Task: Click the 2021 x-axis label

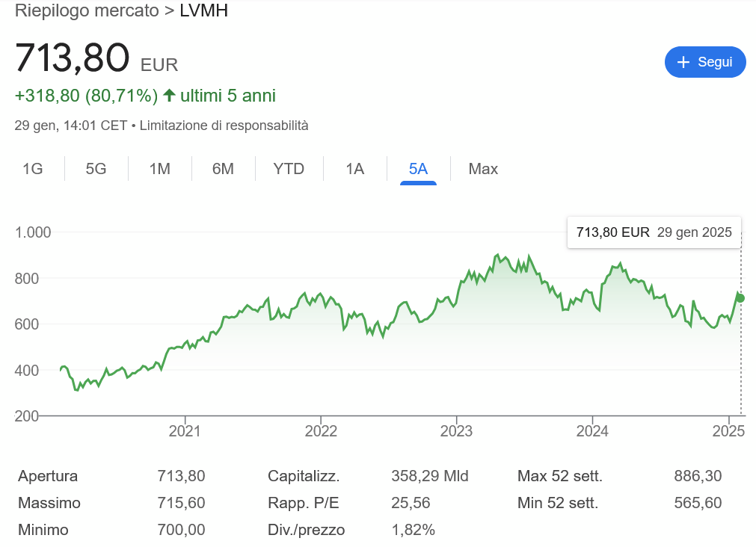Action: pos(185,430)
